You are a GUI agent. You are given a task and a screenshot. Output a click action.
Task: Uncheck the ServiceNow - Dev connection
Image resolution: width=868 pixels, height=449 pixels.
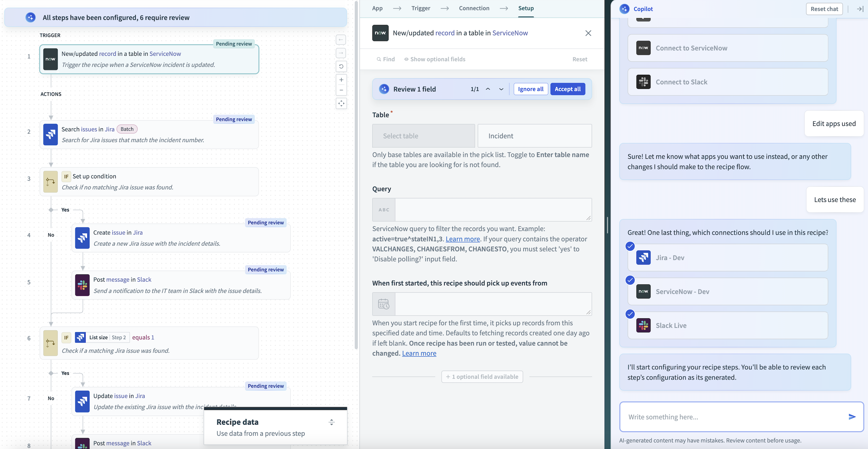[x=630, y=280]
